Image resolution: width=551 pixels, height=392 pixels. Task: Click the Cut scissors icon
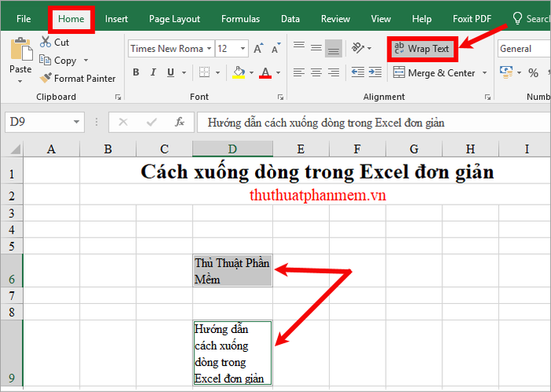(x=46, y=43)
